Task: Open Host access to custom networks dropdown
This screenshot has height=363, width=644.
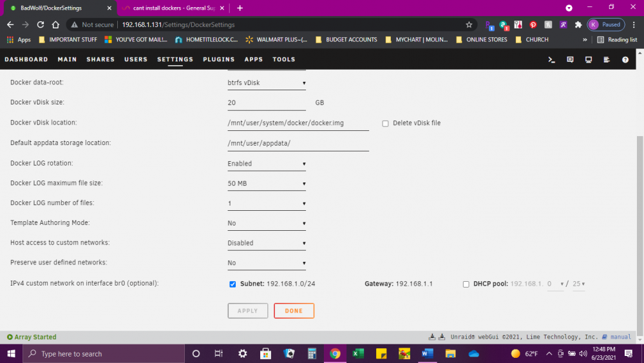Action: (x=267, y=243)
